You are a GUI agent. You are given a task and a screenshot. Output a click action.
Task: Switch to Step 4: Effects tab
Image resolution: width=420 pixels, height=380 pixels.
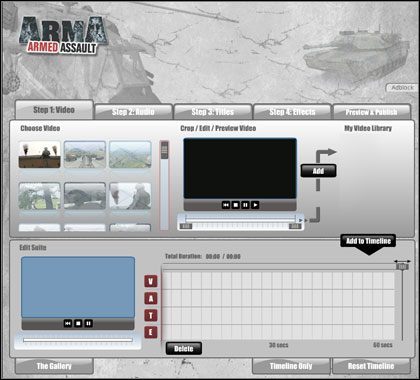[292, 112]
